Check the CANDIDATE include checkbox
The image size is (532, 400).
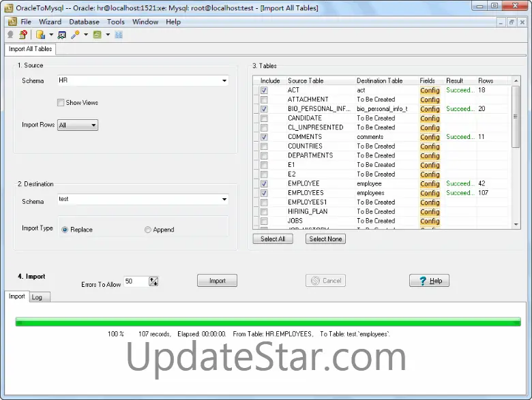[264, 119]
